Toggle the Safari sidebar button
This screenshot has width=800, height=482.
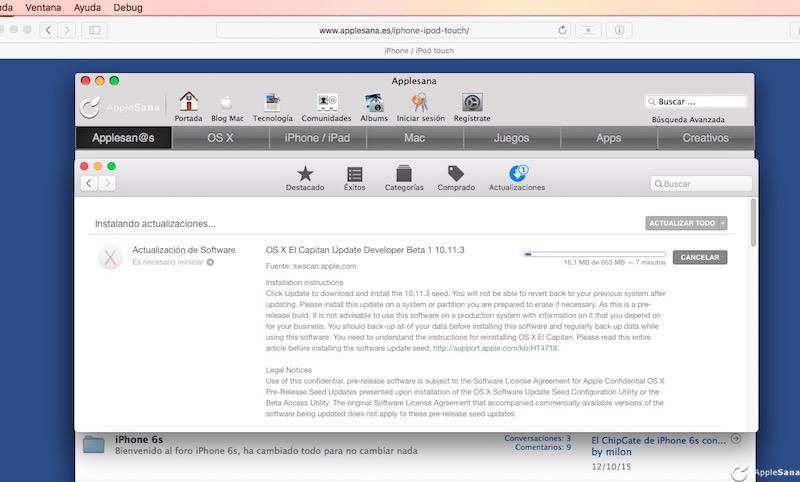[x=94, y=30]
